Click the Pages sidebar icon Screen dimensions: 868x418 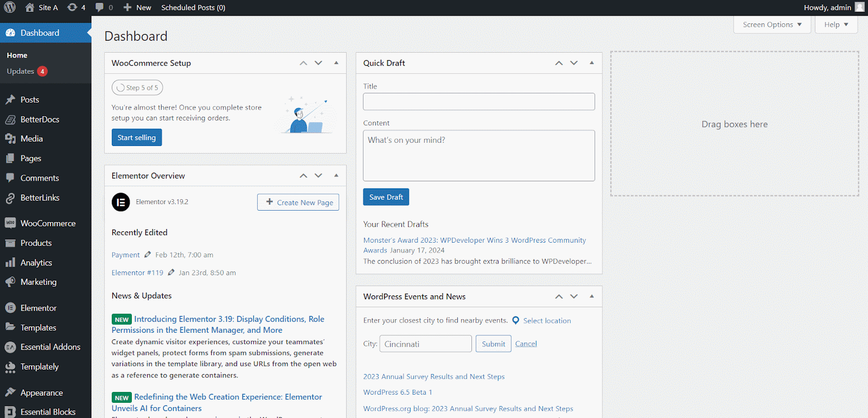(10, 159)
